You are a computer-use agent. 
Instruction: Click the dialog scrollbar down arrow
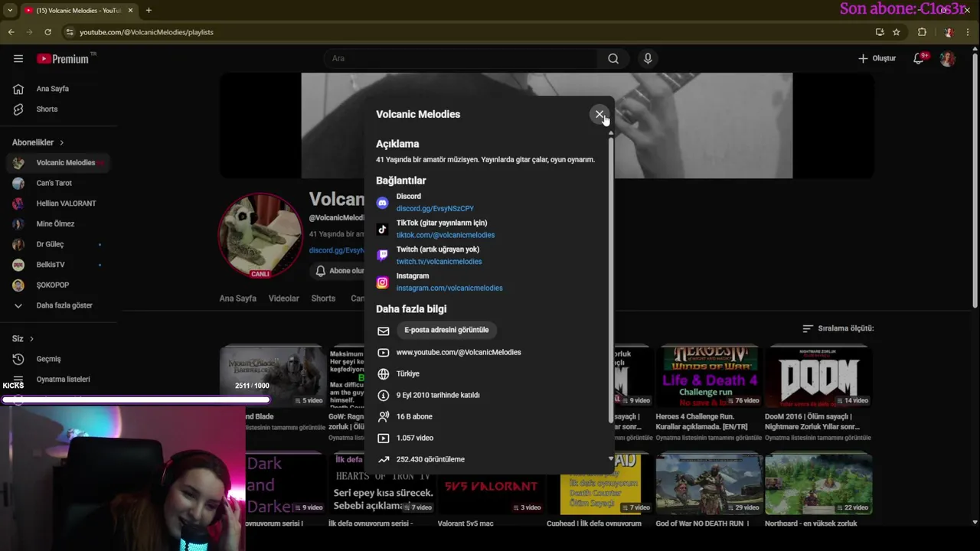coord(610,458)
